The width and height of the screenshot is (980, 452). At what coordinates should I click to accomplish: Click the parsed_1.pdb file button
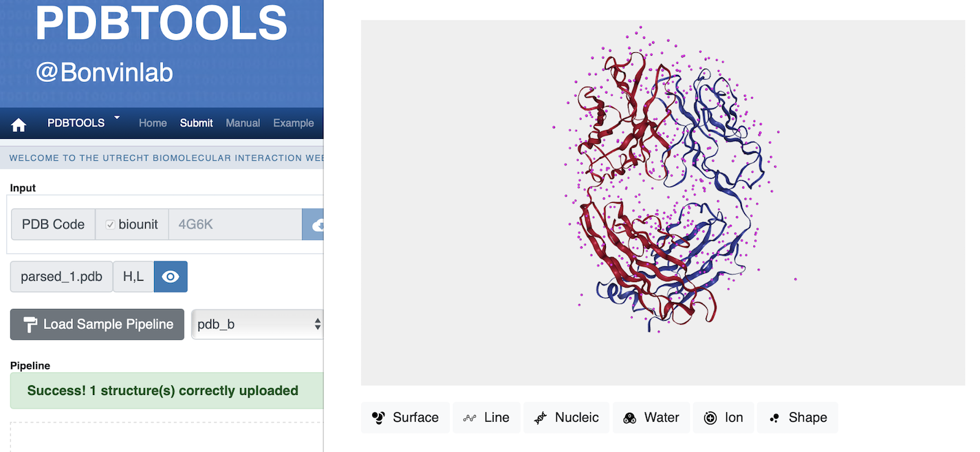point(61,277)
